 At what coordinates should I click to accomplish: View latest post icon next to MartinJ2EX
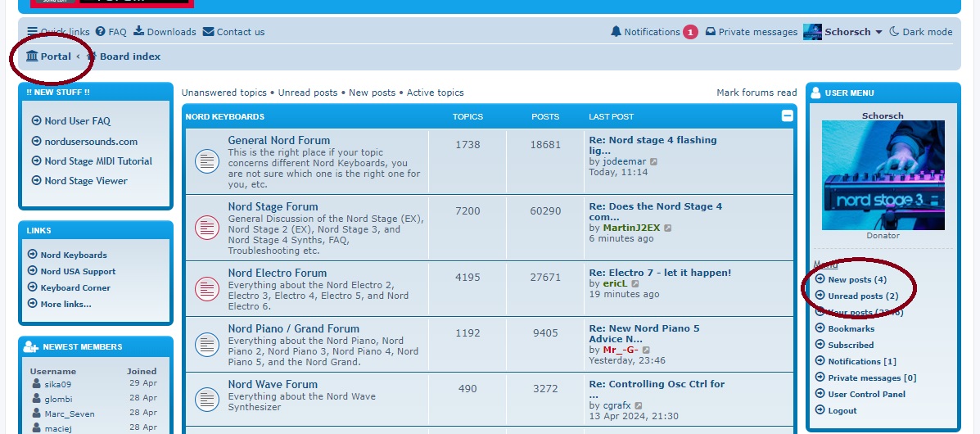pos(667,228)
